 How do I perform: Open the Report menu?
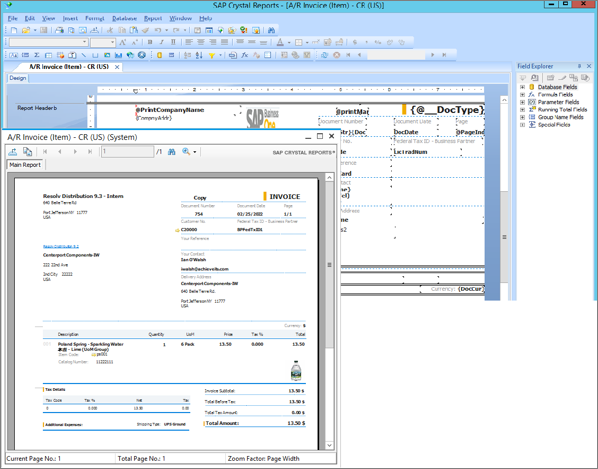153,18
